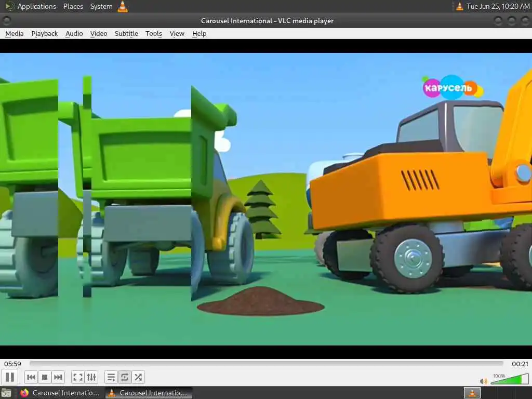This screenshot has width=532, height=399.
Task: Launch VLC from top panel cone icon
Action: [x=123, y=6]
